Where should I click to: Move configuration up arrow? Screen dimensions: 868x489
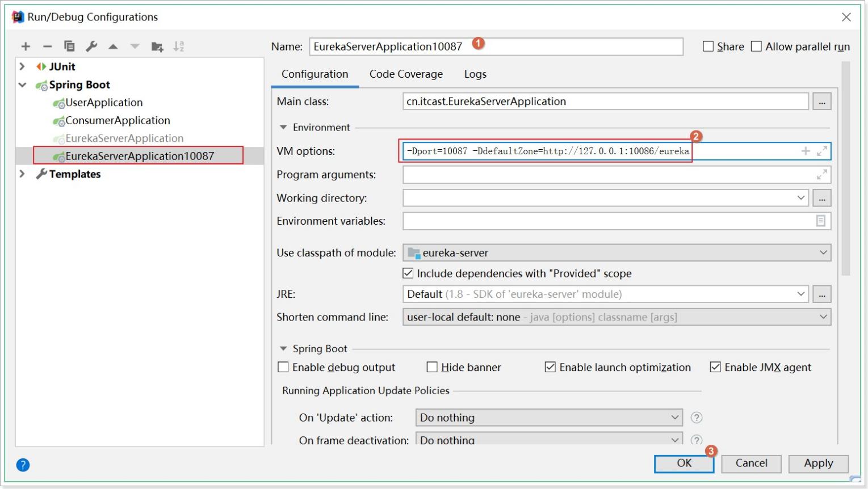[113, 47]
